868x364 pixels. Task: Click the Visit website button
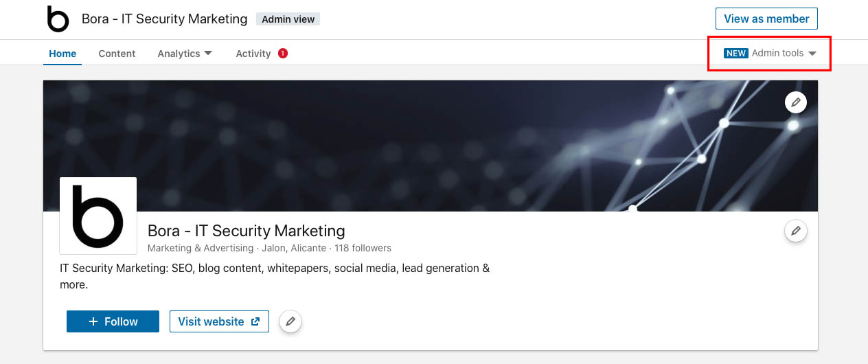coord(219,321)
